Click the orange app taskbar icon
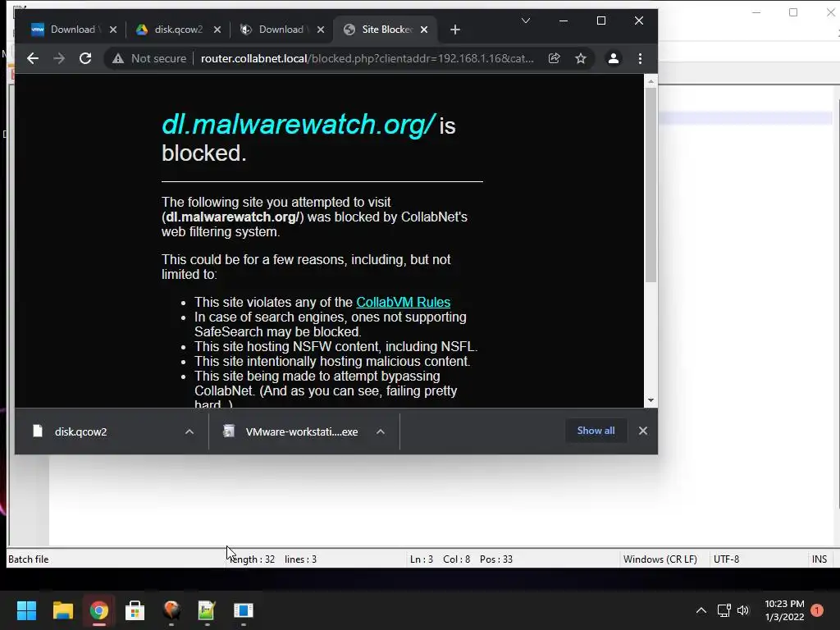This screenshot has height=630, width=840. tap(171, 610)
